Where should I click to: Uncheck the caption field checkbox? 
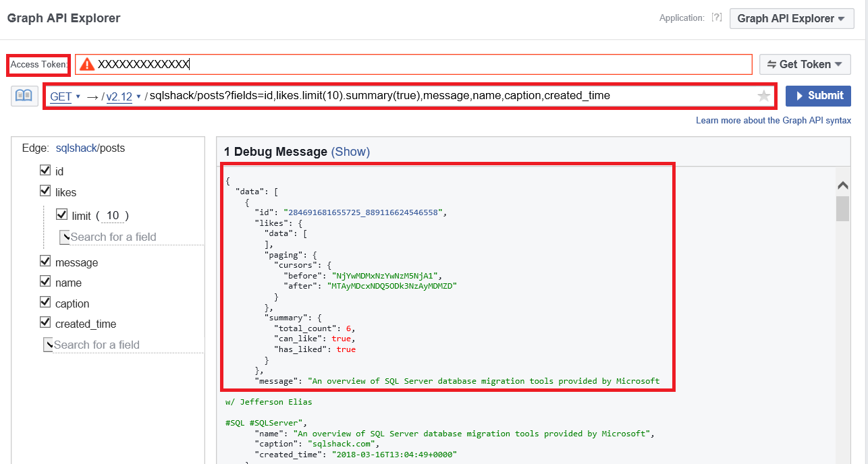click(x=46, y=303)
